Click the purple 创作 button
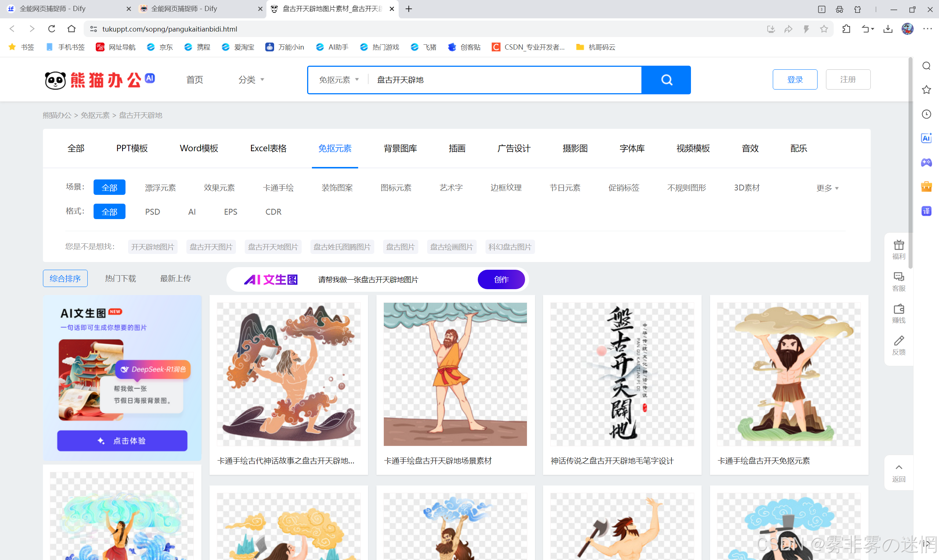 501,280
